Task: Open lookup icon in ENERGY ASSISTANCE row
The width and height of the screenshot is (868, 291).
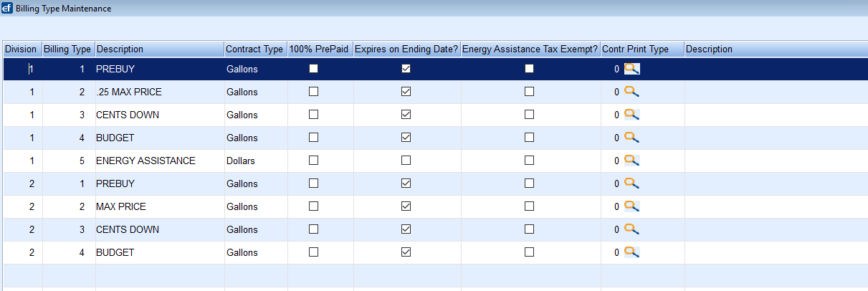Action: coord(631,161)
